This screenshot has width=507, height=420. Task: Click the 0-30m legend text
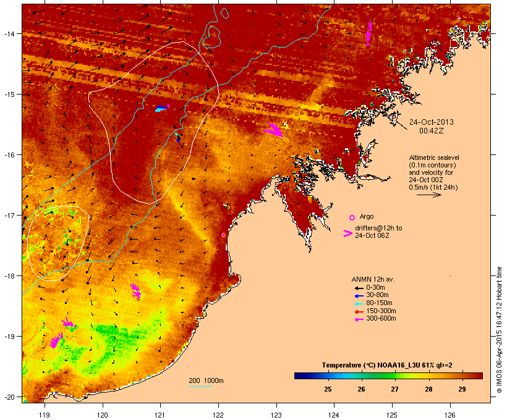(375, 288)
